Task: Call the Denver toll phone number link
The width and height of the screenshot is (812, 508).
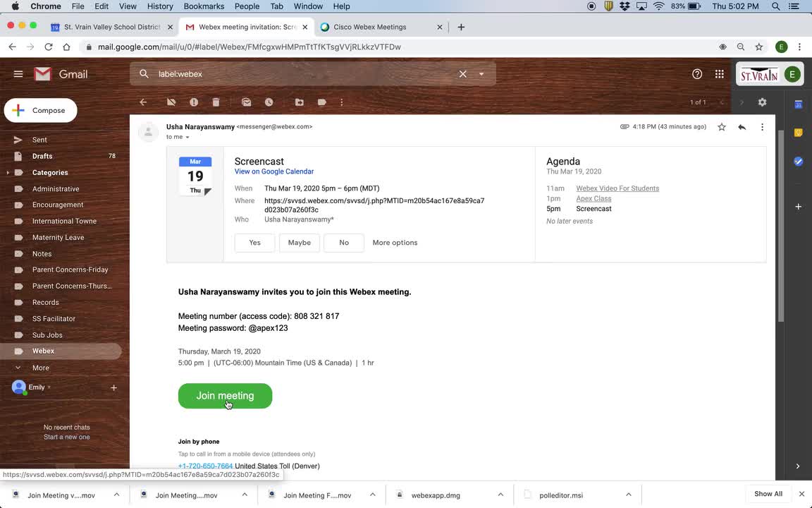Action: pos(205,466)
